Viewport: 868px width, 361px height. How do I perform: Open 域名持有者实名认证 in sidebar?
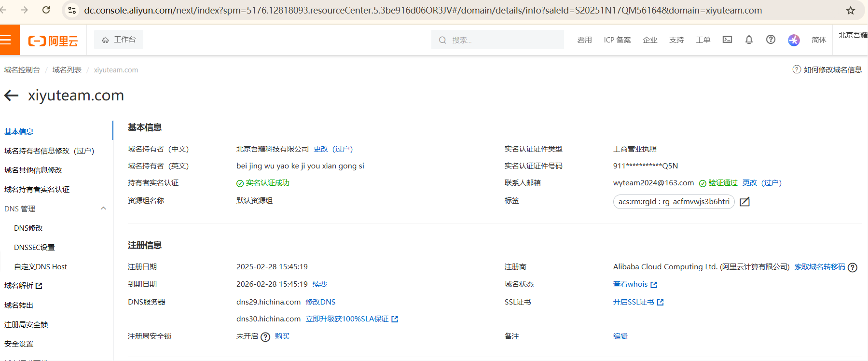(x=37, y=189)
